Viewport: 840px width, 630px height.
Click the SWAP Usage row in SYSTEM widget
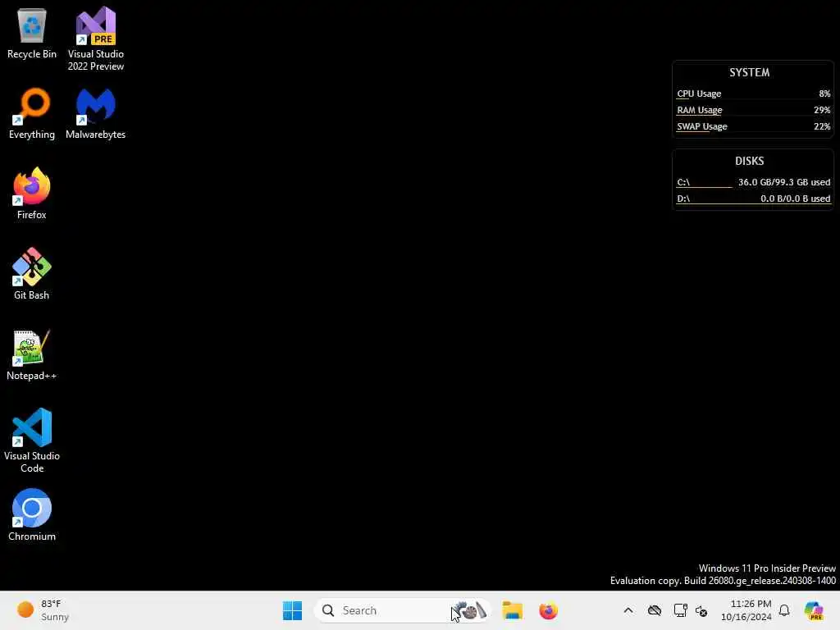[x=753, y=126]
